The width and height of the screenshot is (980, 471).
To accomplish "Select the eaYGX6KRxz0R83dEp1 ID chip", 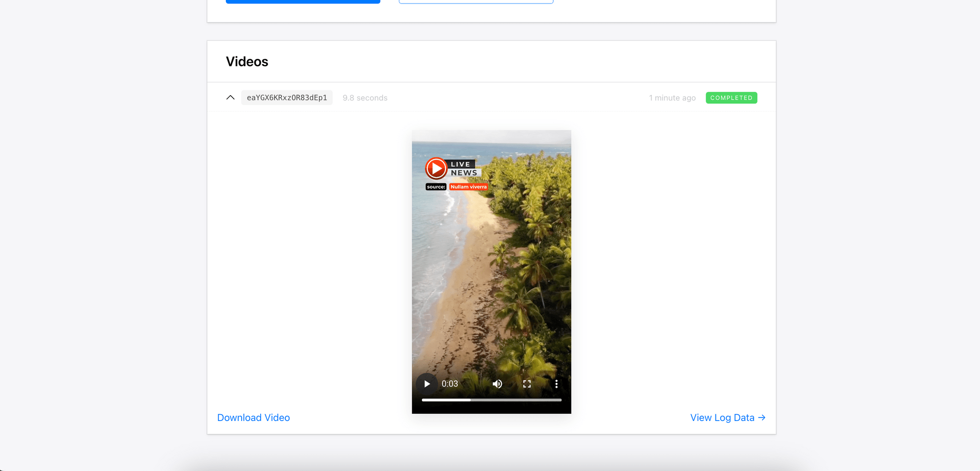I will click(x=287, y=98).
